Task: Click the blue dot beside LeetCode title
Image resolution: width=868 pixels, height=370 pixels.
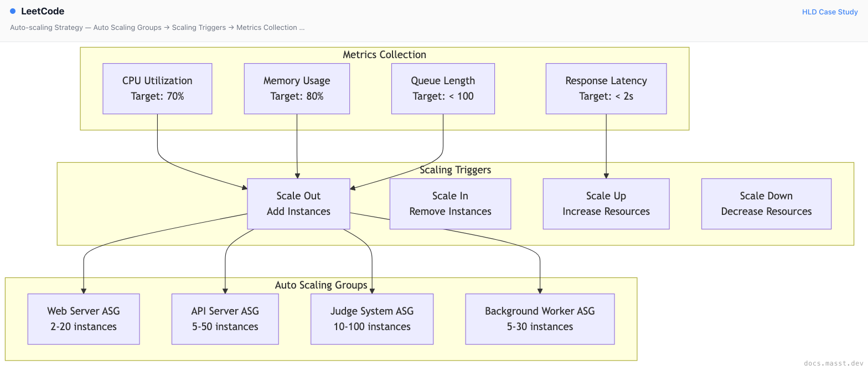Action: click(x=13, y=11)
